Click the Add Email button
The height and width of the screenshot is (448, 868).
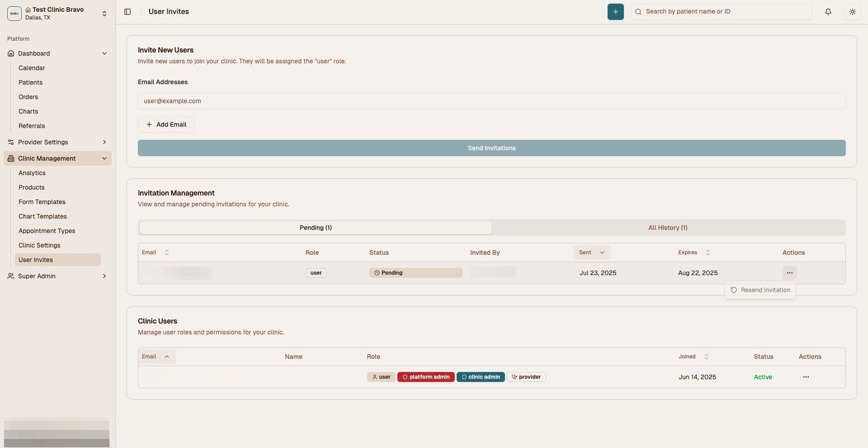[166, 124]
